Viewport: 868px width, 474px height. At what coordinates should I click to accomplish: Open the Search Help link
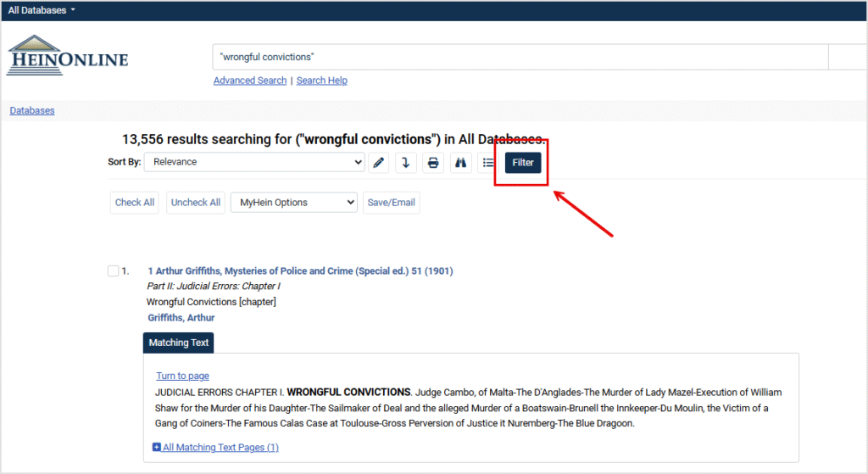(x=322, y=81)
